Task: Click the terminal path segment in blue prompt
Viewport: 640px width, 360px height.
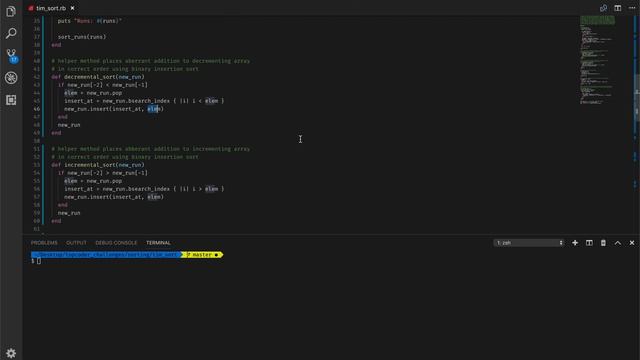Action: pos(106,255)
